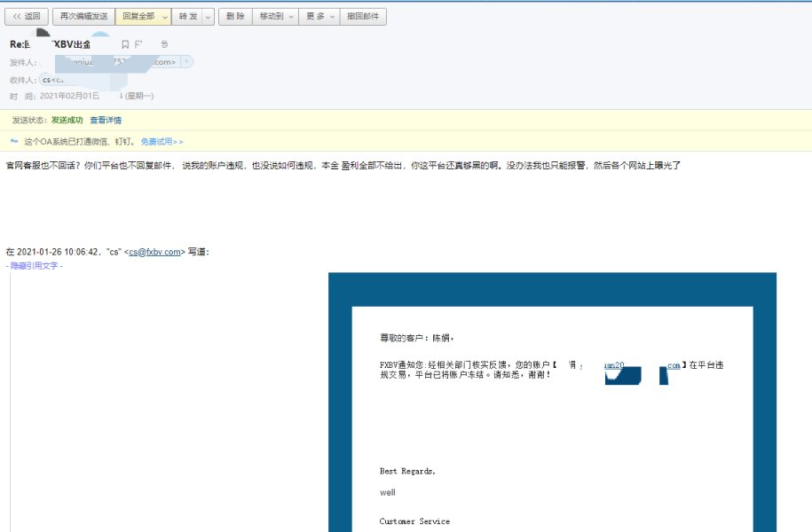The image size is (812, 532).
Task: Click the print icon in the email header
Action: [164, 44]
